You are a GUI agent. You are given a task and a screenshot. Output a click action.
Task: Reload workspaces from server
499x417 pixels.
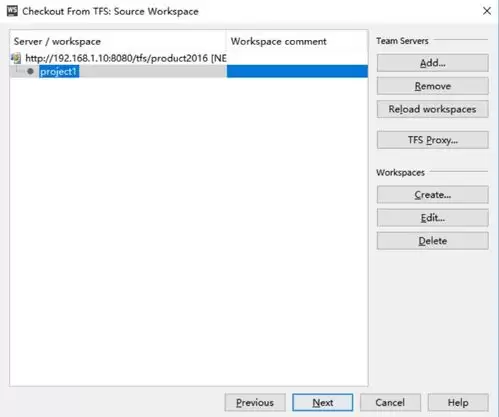433,109
